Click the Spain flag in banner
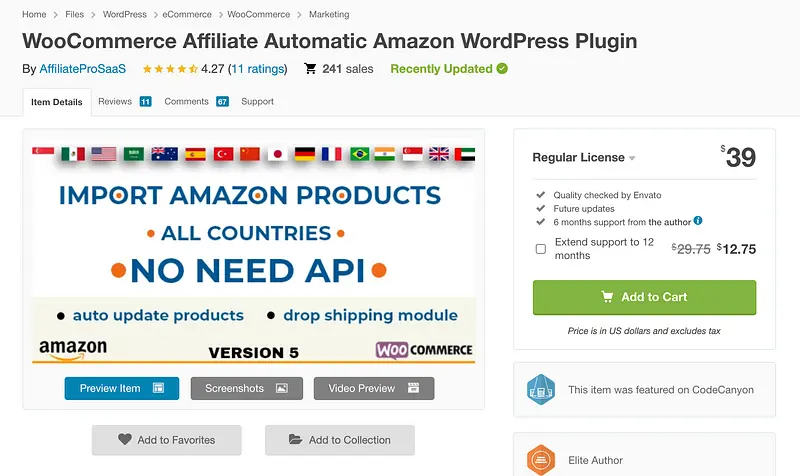Viewport: 800px width, 476px height. coord(195,154)
